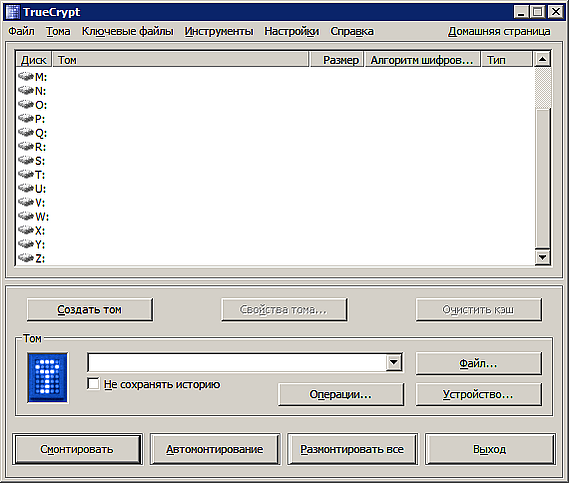569x483 pixels.
Task: Open the 'Домашняя страница' link
Action: tap(499, 32)
